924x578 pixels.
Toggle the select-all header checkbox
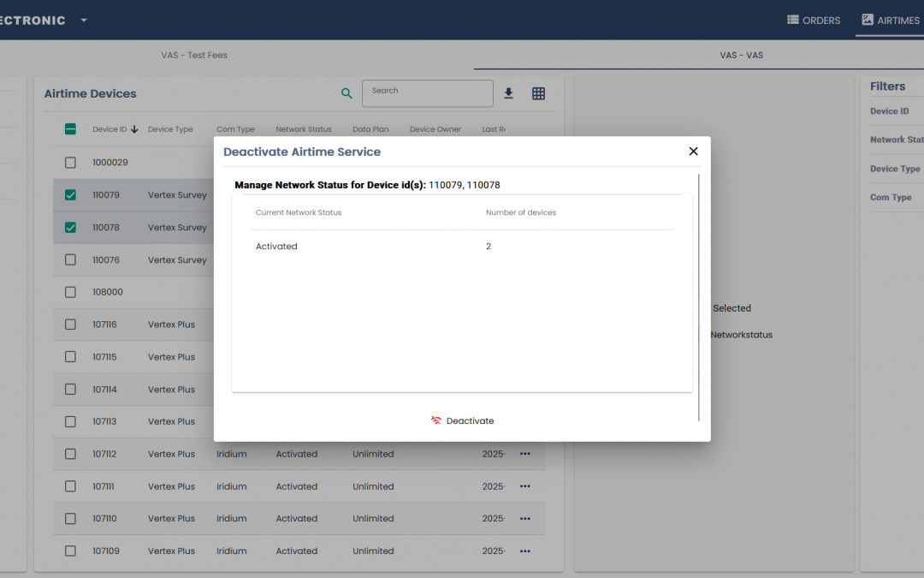click(x=70, y=129)
